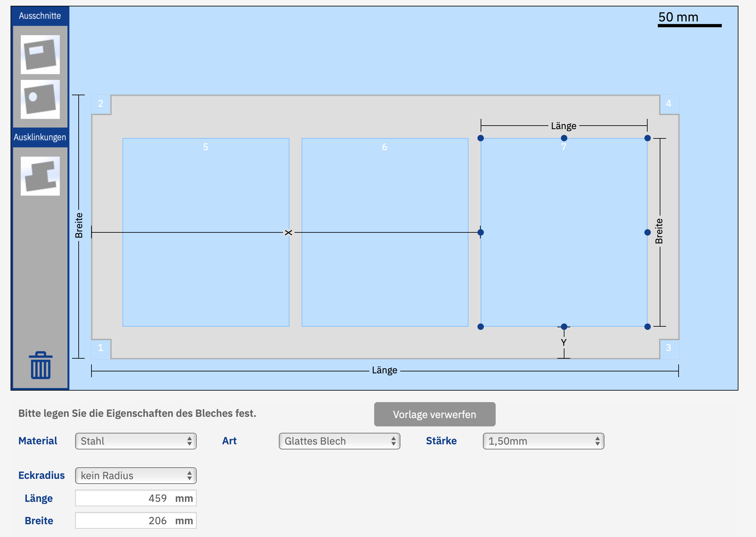Open the Material dropdown showing Stahl

coord(136,441)
